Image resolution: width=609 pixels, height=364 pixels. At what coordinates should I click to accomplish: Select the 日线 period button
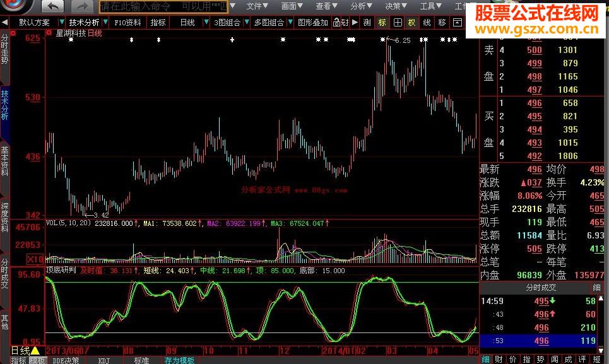pyautogui.click(x=187, y=23)
